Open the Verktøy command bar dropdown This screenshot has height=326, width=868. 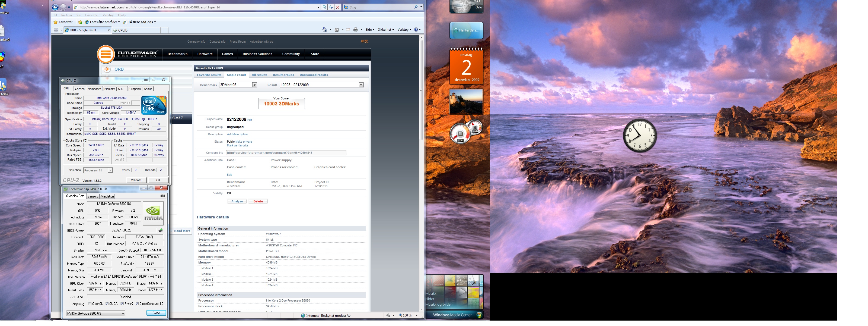[x=404, y=30]
